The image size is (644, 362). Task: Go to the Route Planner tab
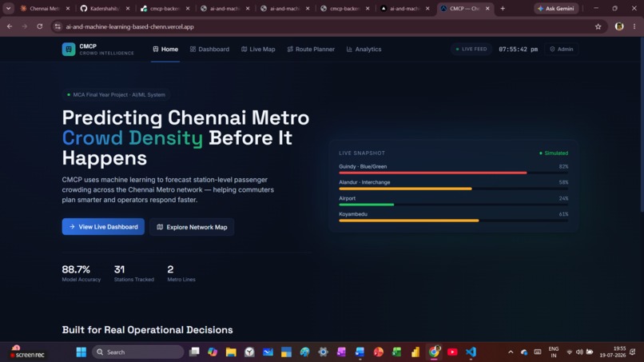311,50
